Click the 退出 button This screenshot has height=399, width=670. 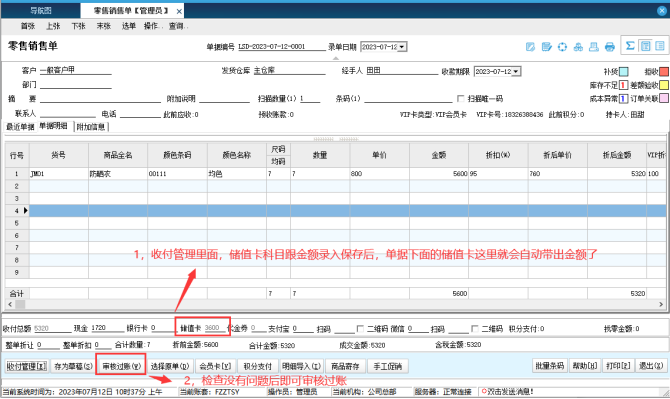651,366
